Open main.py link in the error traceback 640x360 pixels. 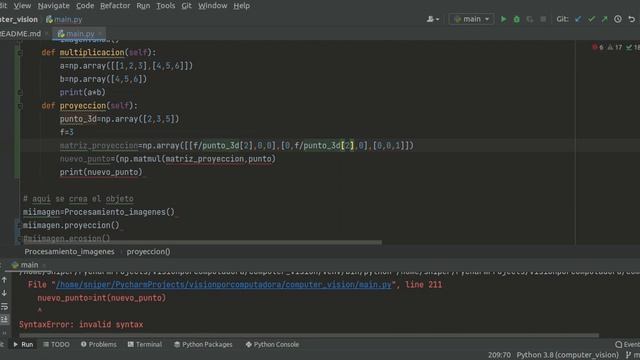224,285
